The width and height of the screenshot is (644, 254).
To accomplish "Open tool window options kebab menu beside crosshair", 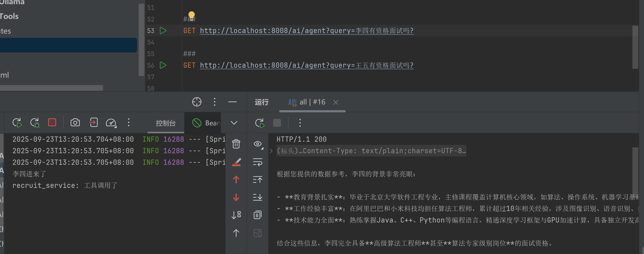I will click(x=215, y=102).
